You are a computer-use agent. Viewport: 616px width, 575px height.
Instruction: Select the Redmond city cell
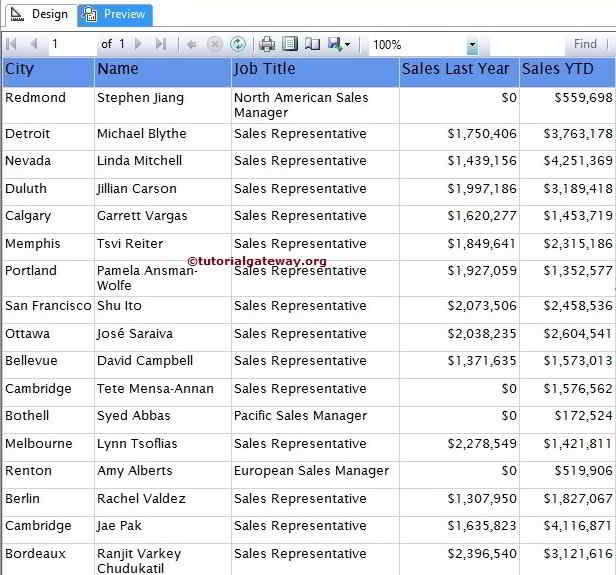[x=48, y=105]
